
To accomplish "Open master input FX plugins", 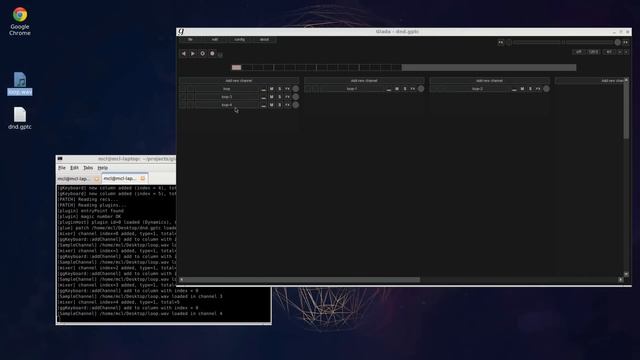I will pos(501,42).
